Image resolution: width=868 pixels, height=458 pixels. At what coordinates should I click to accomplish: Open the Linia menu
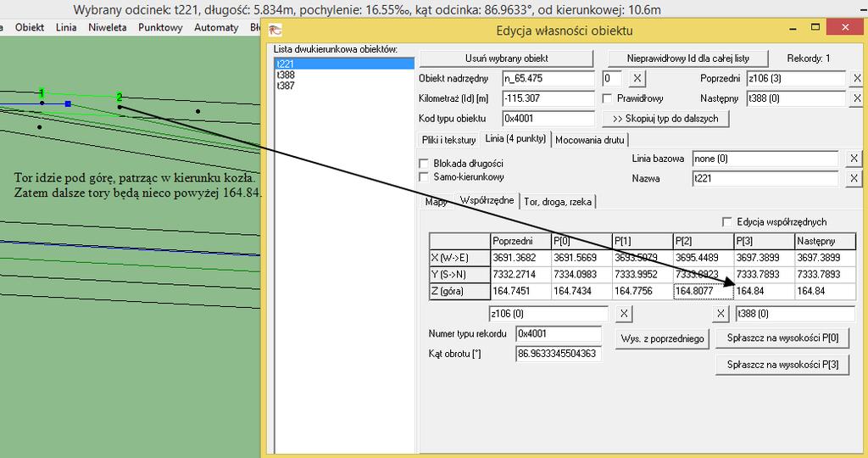(x=66, y=27)
